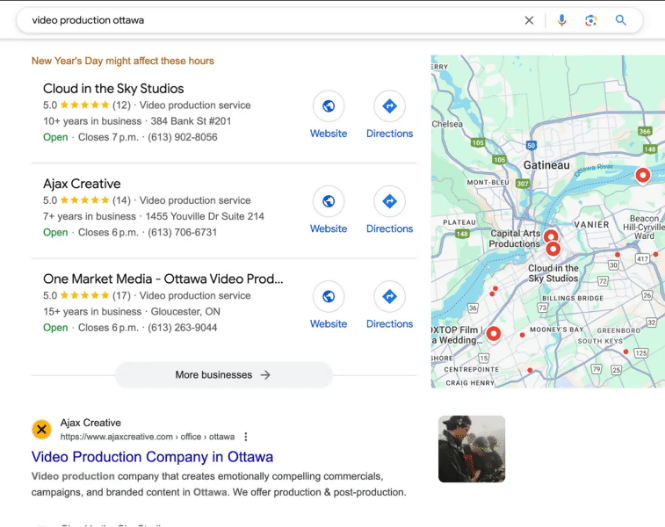Open Video Production Company in Ottawa link
This screenshot has width=665, height=527.
152,457
